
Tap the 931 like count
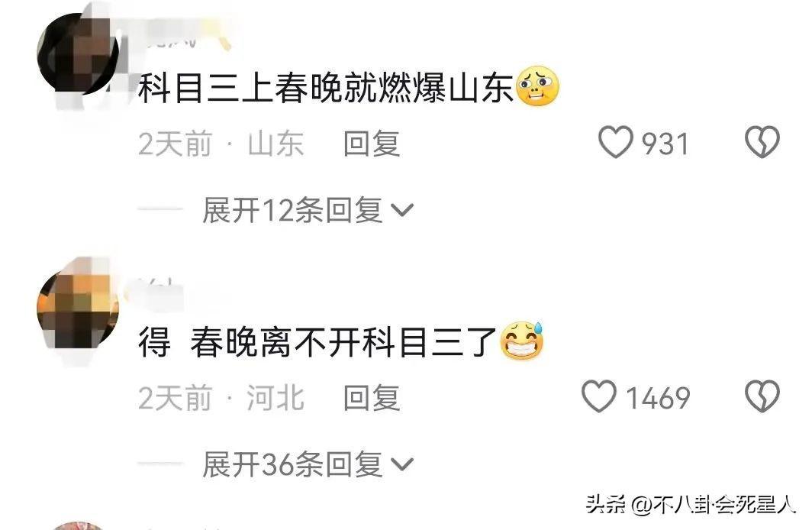coord(665,144)
